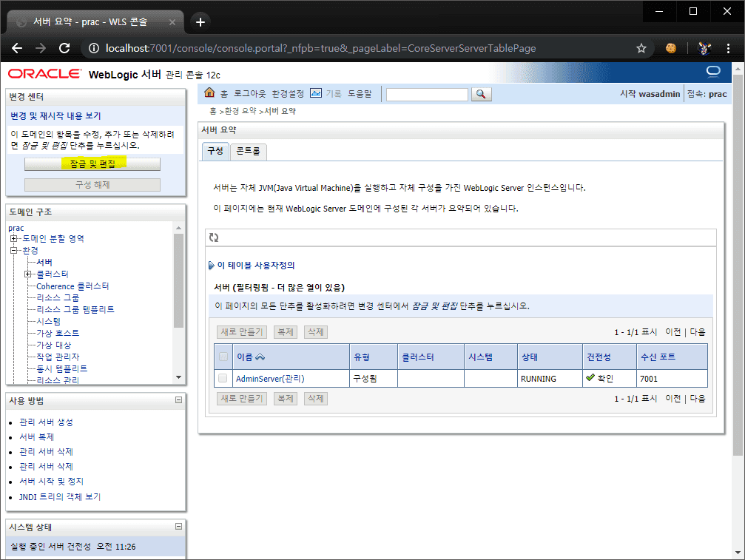Click browser back arrow
Viewport: 745px width, 560px height.
(17, 48)
